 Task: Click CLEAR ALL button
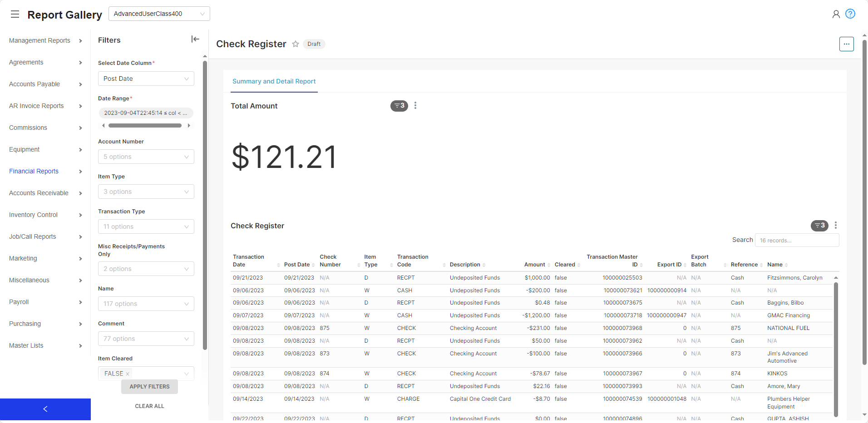(x=149, y=406)
